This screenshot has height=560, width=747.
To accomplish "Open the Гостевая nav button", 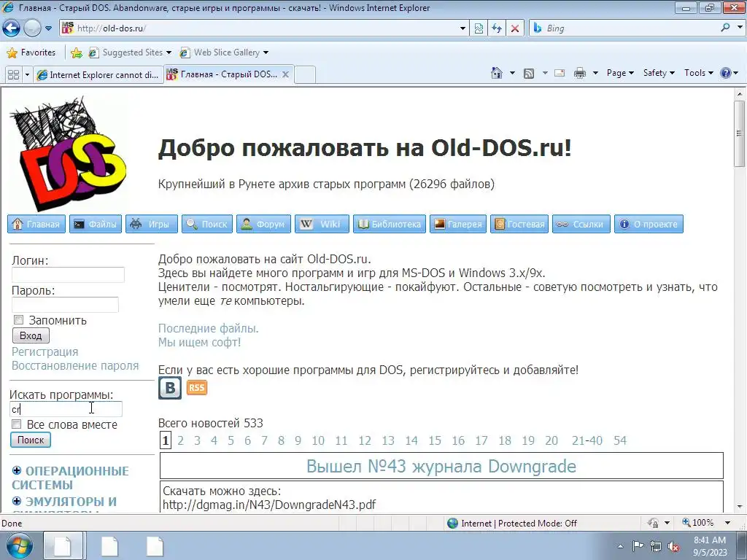I will tap(519, 225).
